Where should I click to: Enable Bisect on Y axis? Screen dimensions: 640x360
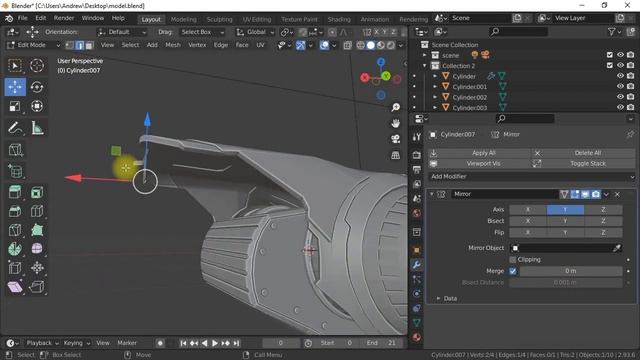click(565, 221)
